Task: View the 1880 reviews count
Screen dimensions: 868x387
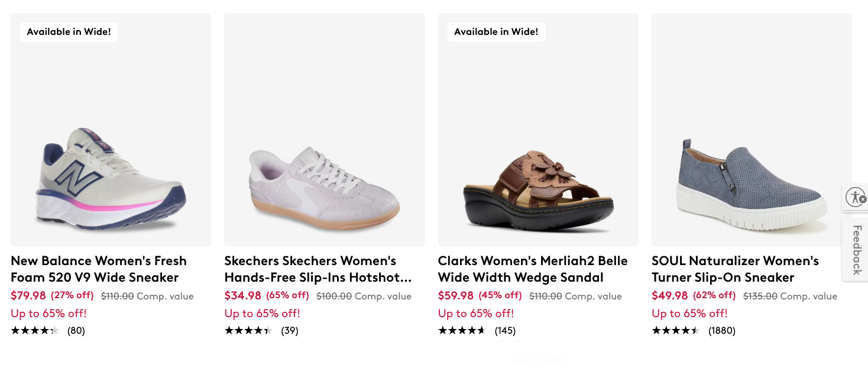Action: click(x=722, y=331)
